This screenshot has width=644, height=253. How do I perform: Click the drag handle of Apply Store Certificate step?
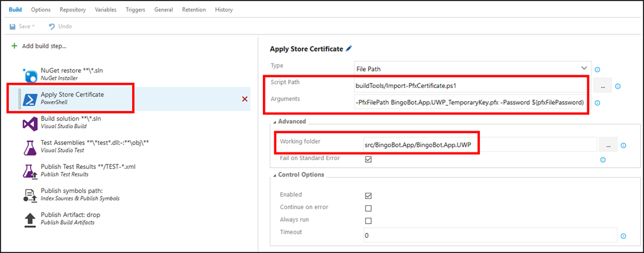[19, 99]
